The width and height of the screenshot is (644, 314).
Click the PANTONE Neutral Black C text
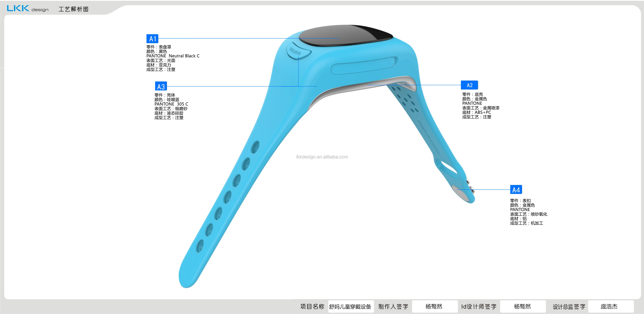point(173,56)
